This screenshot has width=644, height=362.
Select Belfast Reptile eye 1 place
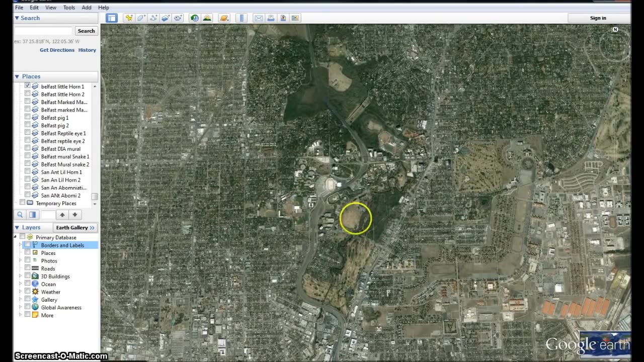click(x=63, y=133)
